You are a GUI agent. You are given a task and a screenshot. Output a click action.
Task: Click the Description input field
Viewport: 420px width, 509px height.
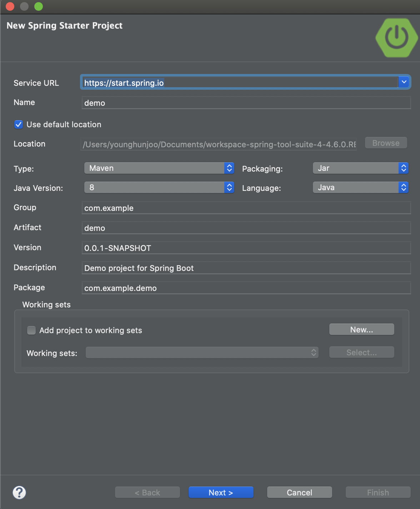[246, 268]
